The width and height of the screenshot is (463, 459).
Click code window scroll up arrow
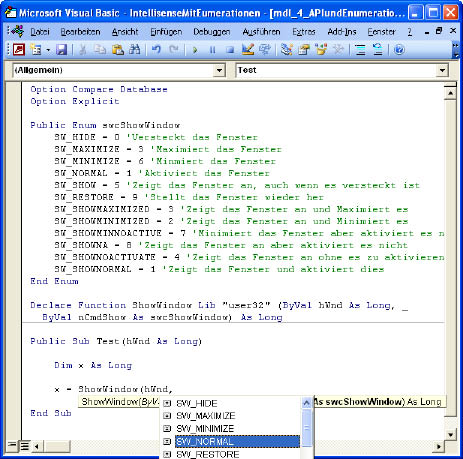(450, 93)
